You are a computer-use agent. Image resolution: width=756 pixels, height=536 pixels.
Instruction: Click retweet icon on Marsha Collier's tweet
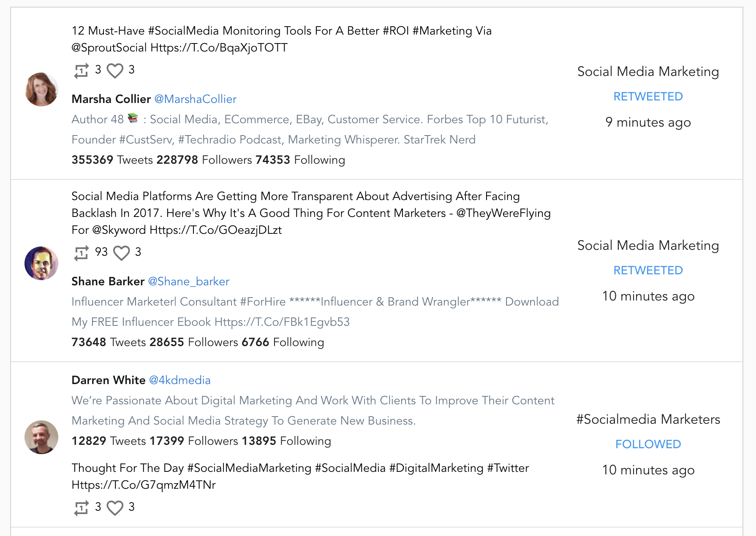click(82, 70)
